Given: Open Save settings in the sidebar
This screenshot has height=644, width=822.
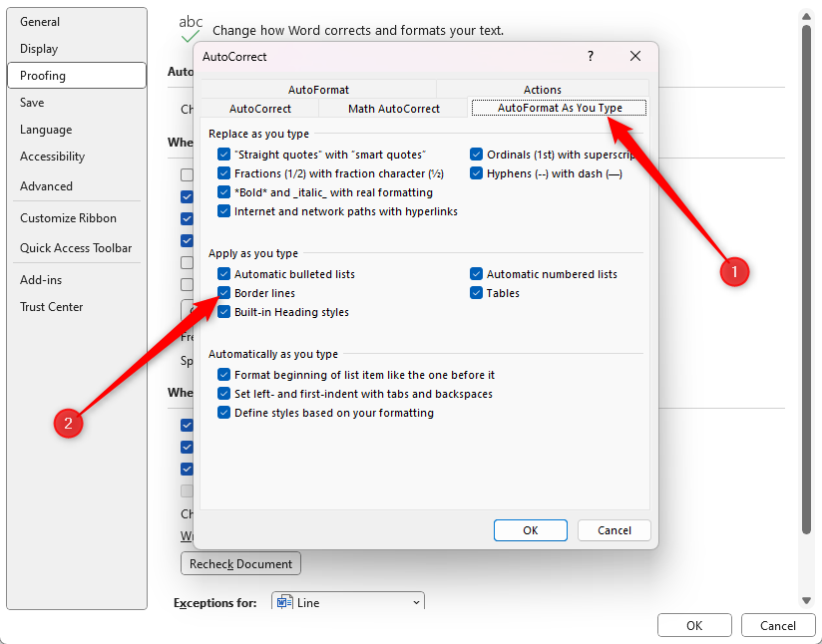Looking at the screenshot, I should 32,102.
